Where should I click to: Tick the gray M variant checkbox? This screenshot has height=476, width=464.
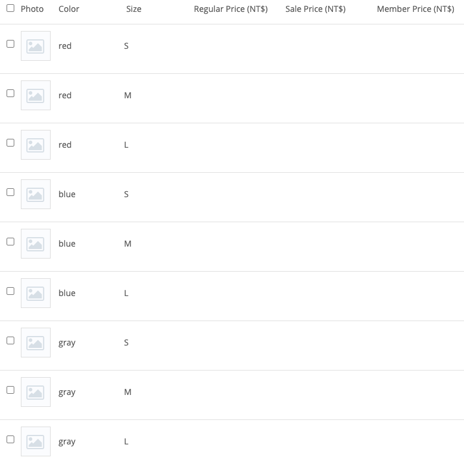(10, 390)
